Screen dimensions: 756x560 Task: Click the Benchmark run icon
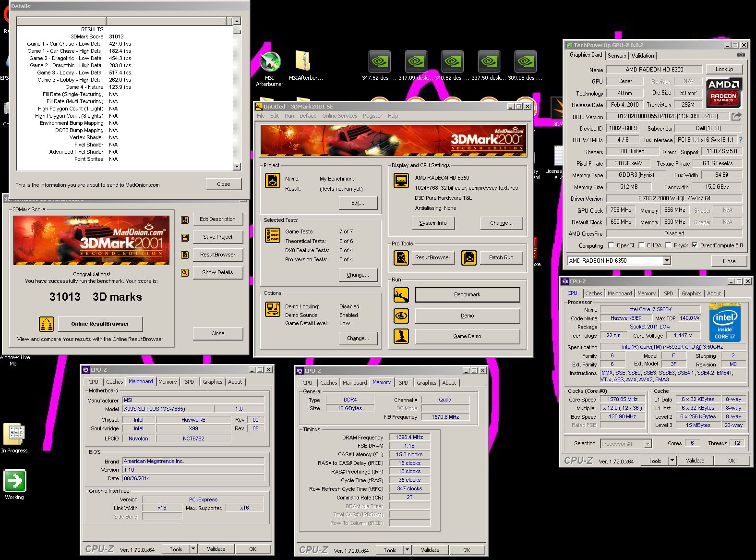pyautogui.click(x=401, y=294)
